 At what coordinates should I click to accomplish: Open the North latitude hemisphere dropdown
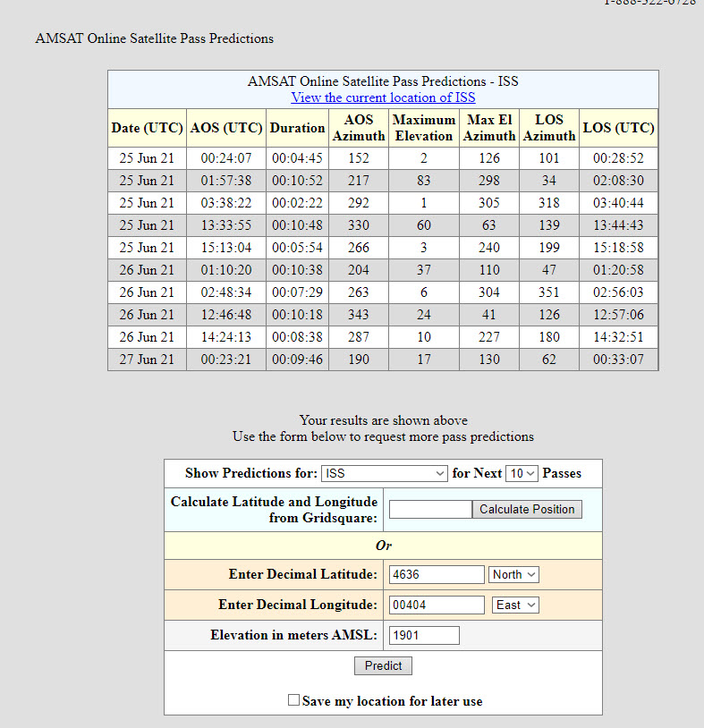513,574
